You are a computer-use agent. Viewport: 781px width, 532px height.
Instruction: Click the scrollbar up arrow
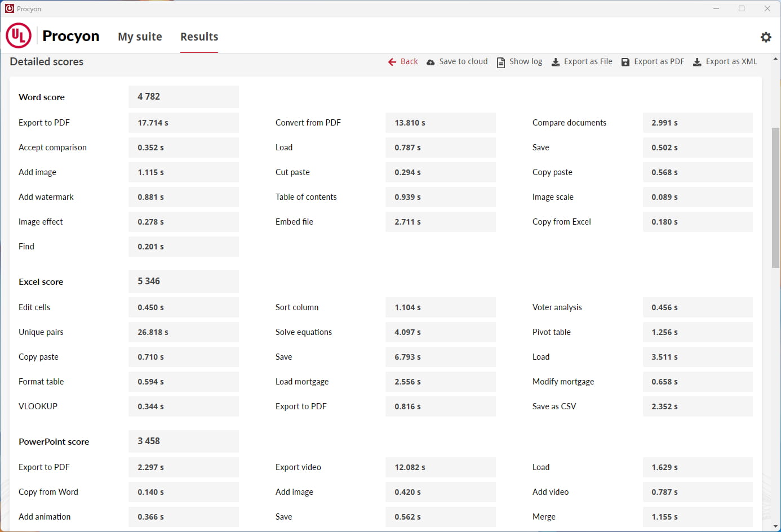[x=776, y=59]
